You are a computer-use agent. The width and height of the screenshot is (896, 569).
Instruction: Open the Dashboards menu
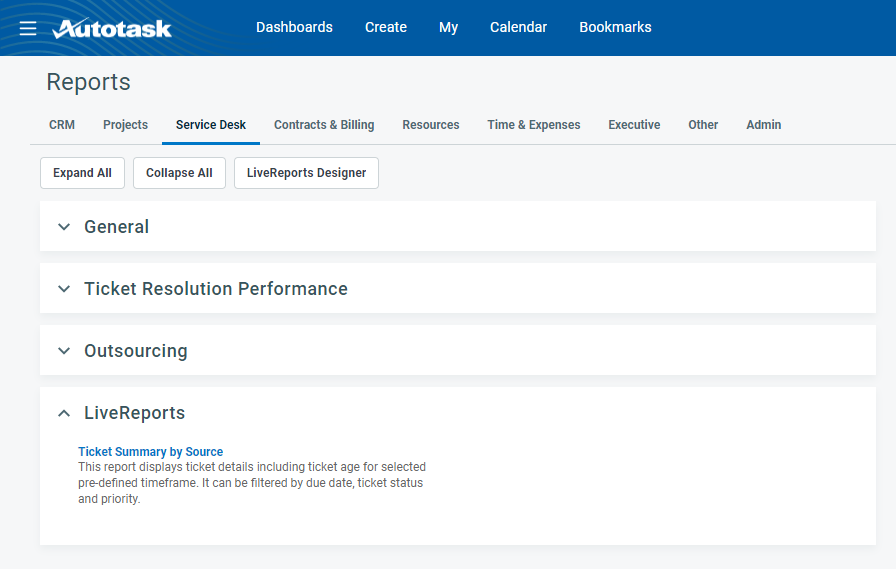pos(294,27)
